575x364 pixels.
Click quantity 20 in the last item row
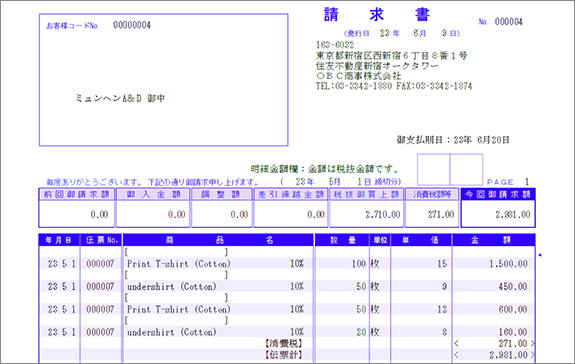pos(361,332)
